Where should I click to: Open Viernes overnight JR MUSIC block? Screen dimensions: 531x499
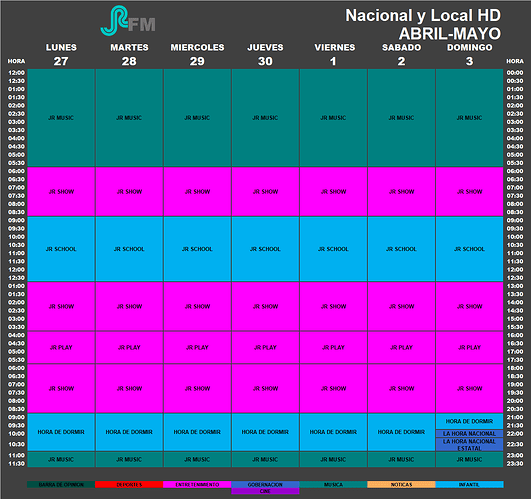(x=333, y=118)
